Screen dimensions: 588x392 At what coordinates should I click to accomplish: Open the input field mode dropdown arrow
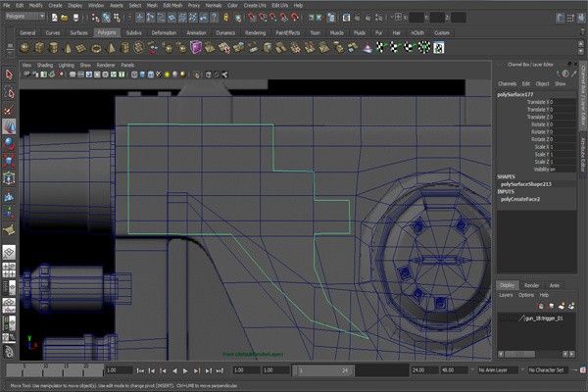coord(392,17)
